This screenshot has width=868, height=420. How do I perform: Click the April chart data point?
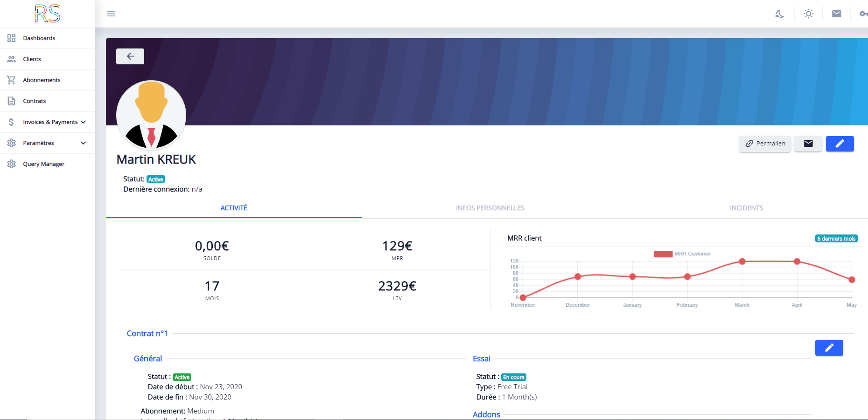[797, 262]
